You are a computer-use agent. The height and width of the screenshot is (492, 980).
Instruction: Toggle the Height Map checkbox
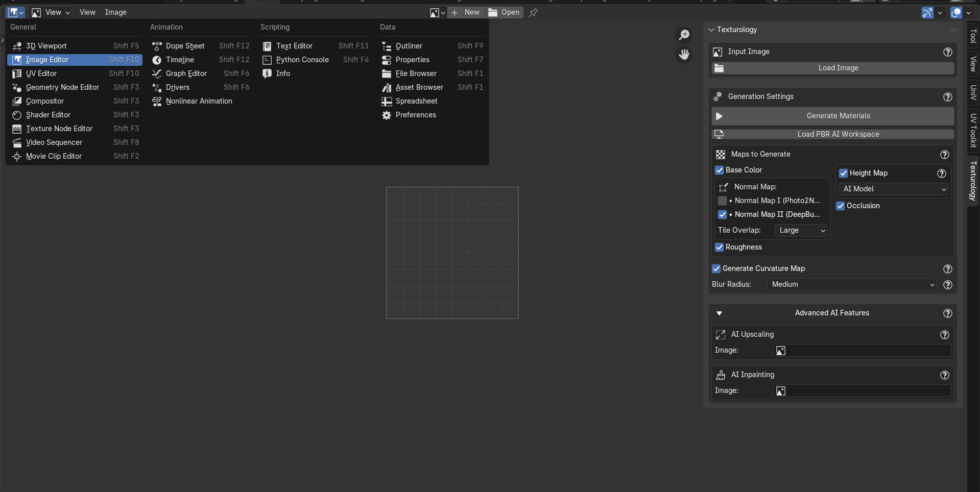pos(844,173)
